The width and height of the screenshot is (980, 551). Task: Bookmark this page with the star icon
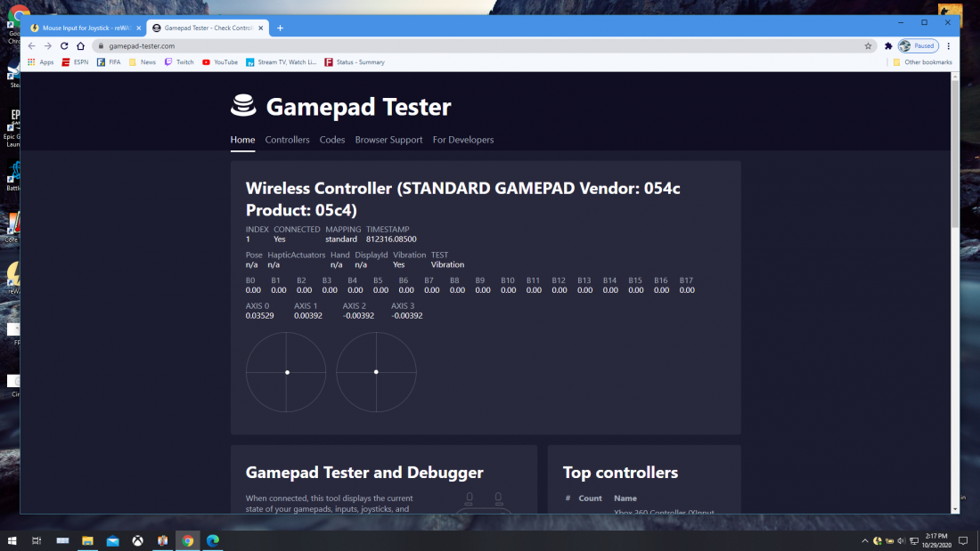tap(868, 45)
